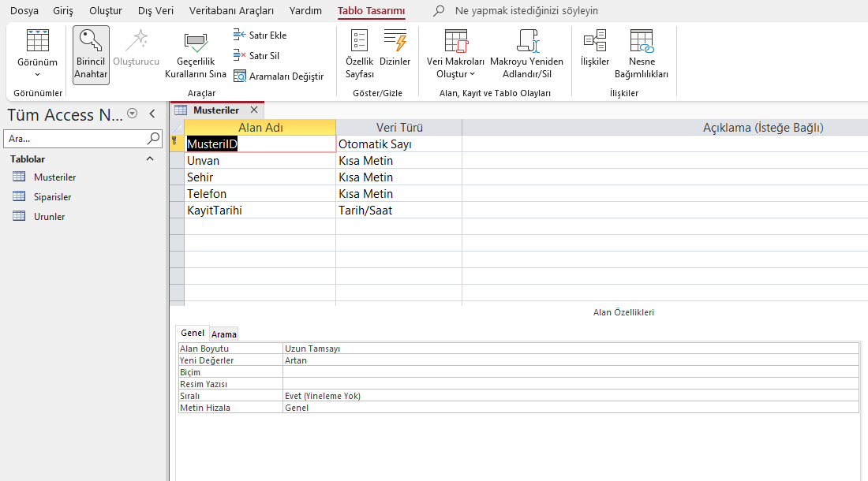Click the Telefon field name cell
The height and width of the screenshot is (481, 868).
pyautogui.click(x=260, y=194)
